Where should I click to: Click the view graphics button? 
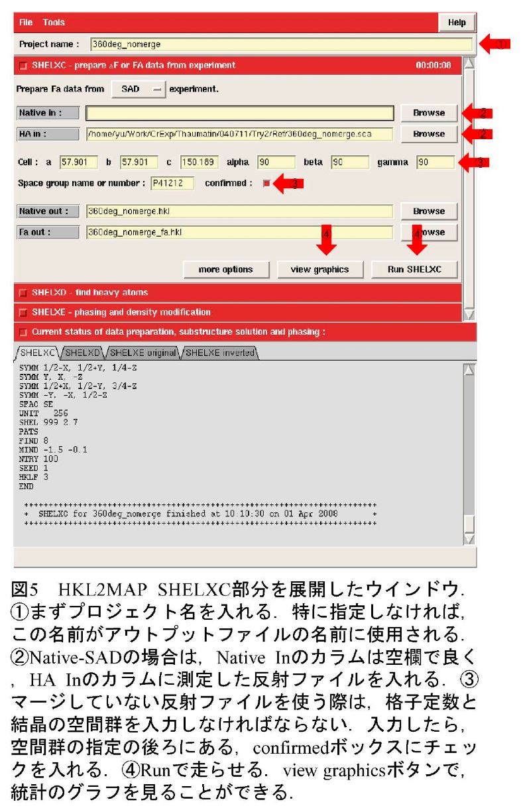point(319,269)
